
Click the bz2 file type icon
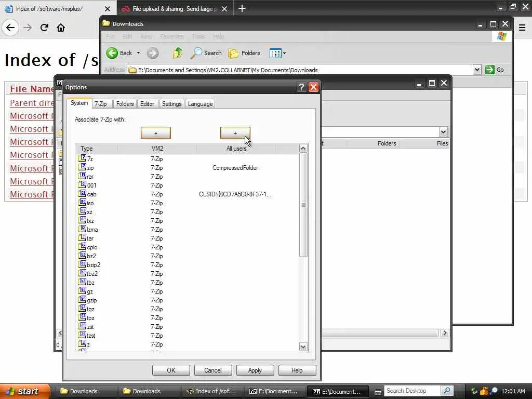pos(82,255)
